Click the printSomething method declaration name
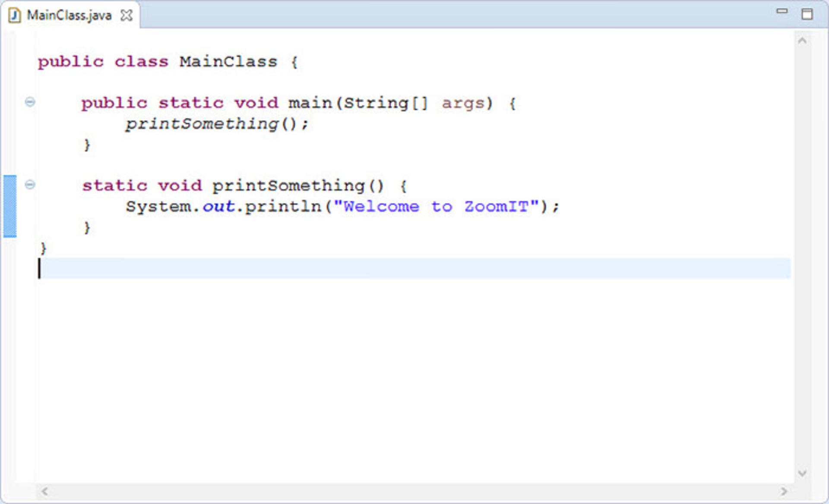This screenshot has width=829, height=504. (x=288, y=186)
